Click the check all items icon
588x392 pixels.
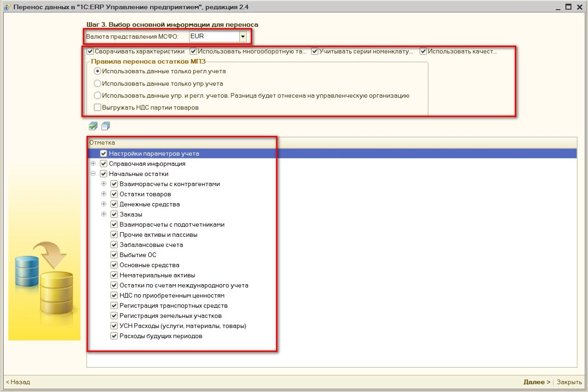point(93,126)
